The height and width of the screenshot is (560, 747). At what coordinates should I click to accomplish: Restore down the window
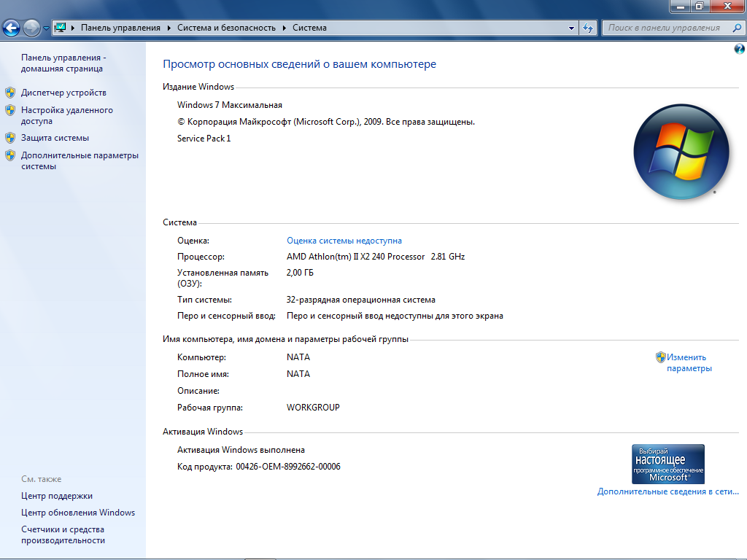pos(700,6)
